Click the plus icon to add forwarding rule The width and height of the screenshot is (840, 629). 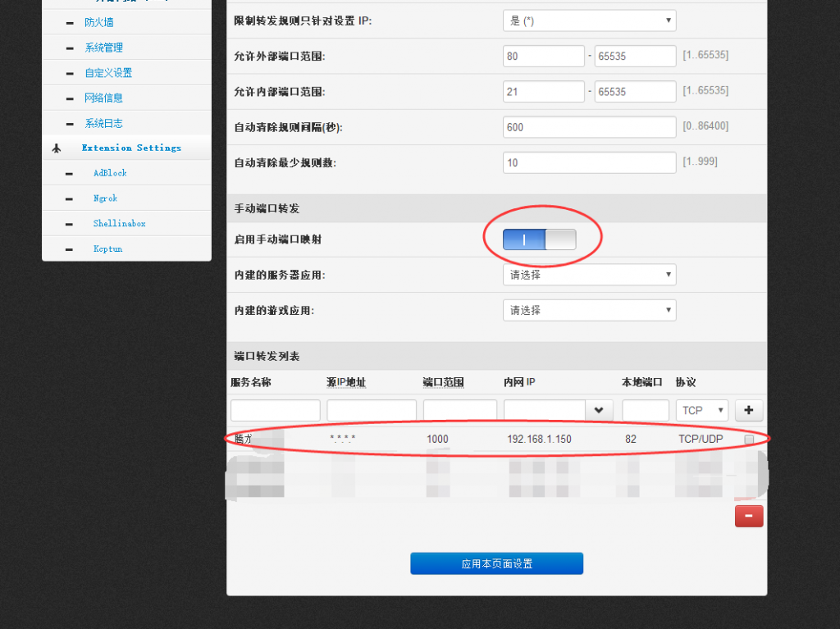(748, 410)
